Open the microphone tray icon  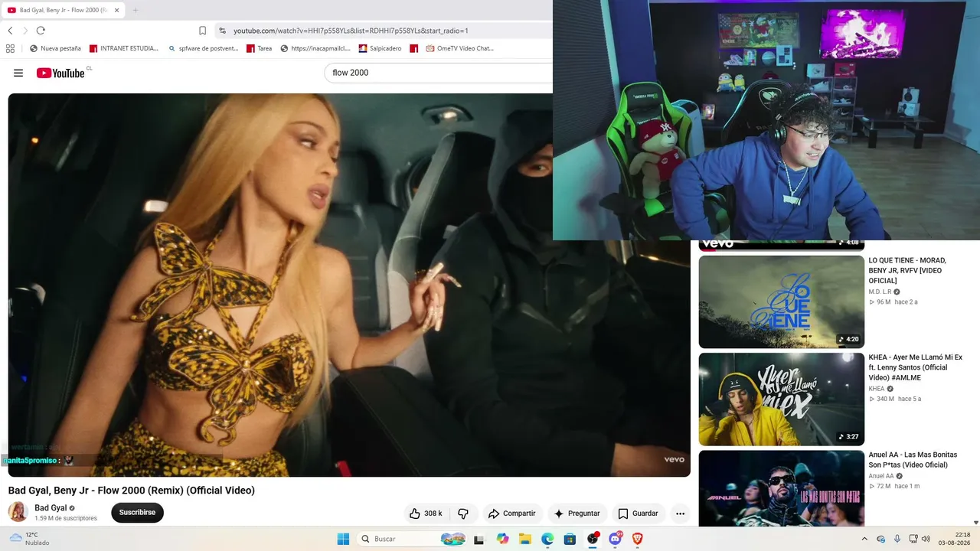coord(897,539)
